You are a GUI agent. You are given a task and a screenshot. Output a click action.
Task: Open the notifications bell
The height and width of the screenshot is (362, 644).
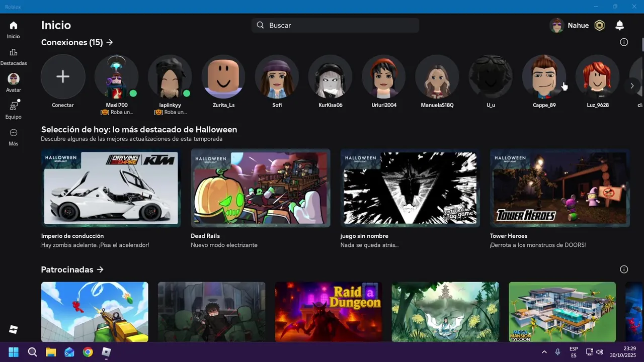pyautogui.click(x=620, y=25)
